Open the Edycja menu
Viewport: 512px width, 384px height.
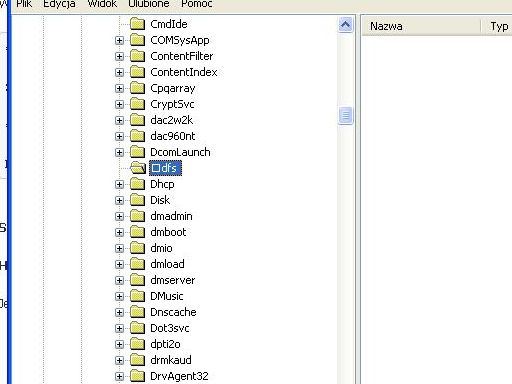point(59,4)
